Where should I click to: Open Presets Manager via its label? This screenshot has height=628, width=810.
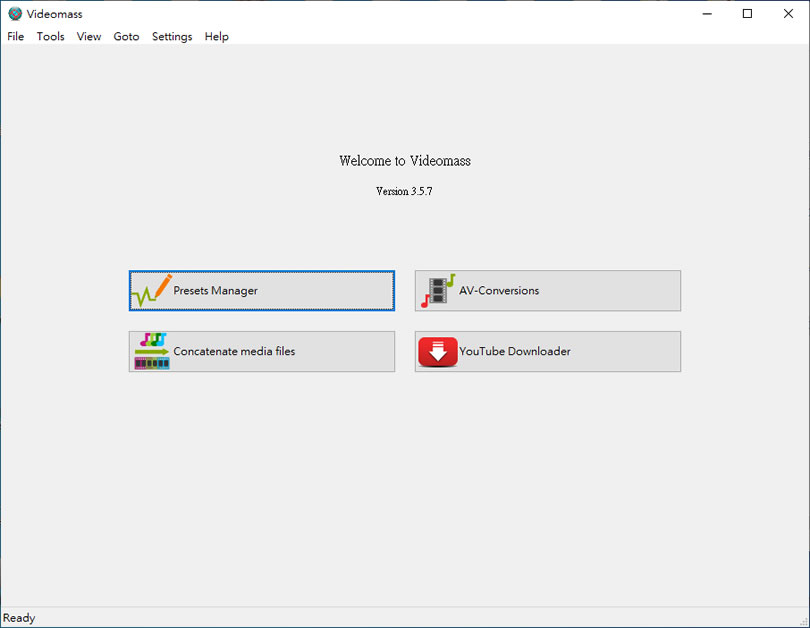(215, 291)
